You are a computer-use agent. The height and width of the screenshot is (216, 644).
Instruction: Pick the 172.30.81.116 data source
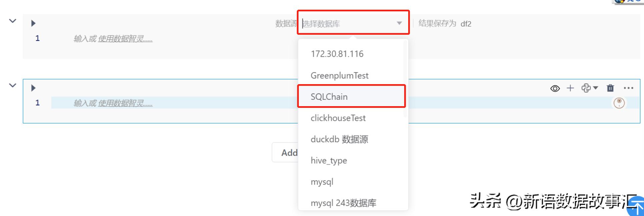(x=337, y=54)
